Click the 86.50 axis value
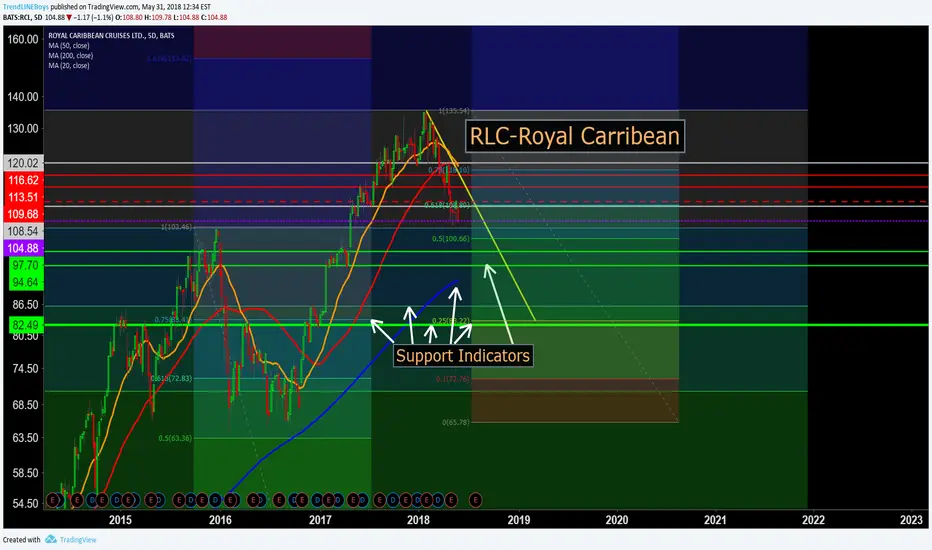 (x=25, y=304)
